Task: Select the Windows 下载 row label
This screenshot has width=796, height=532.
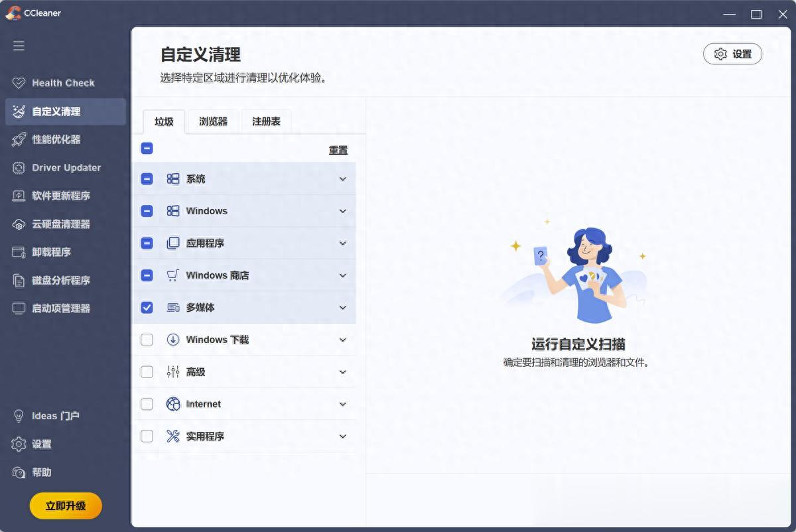Action: [x=218, y=340]
